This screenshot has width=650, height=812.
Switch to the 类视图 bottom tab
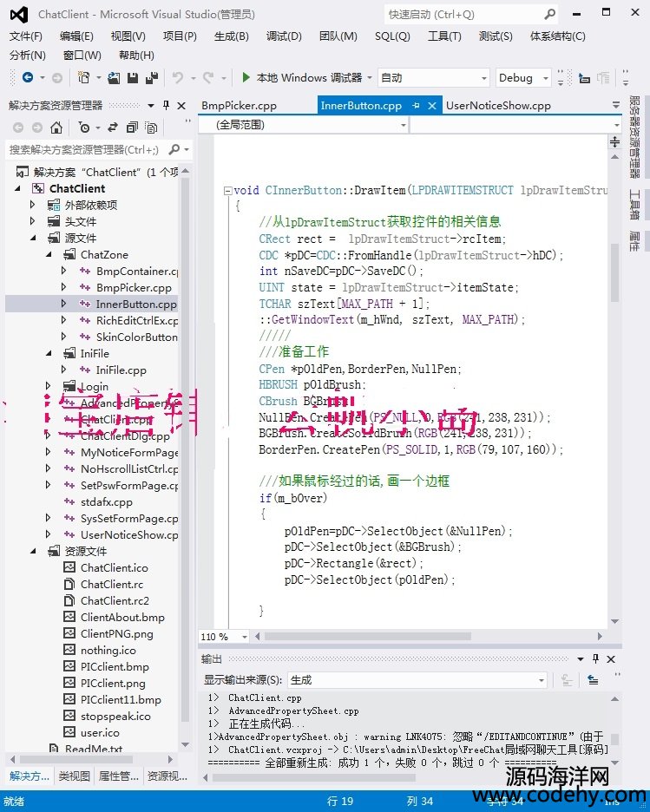click(74, 776)
